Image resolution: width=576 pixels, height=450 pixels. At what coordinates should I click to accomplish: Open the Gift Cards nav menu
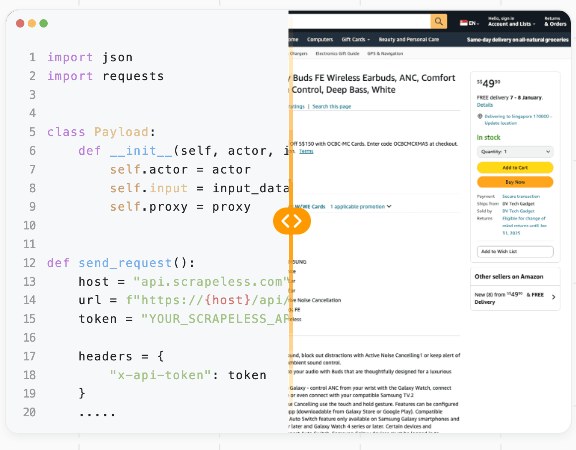coord(355,39)
